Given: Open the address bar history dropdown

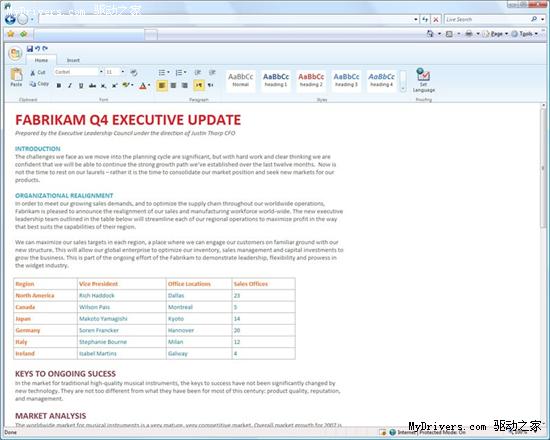Looking at the screenshot, I should [x=416, y=20].
